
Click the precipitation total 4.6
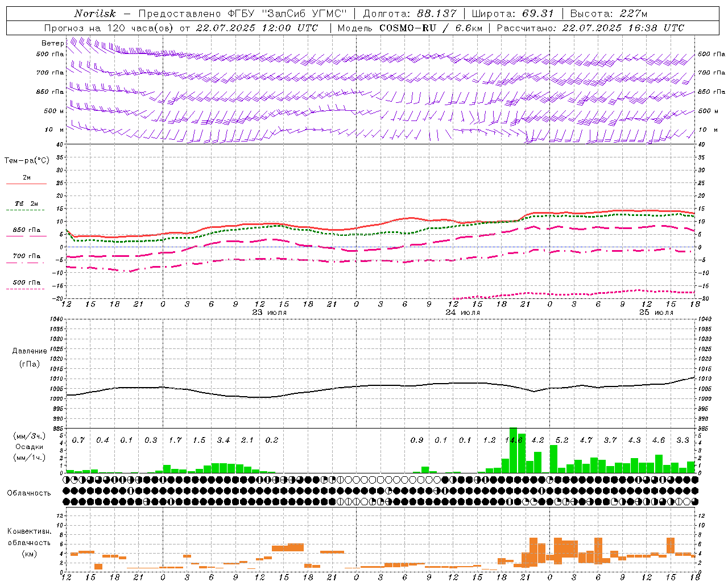click(x=659, y=440)
